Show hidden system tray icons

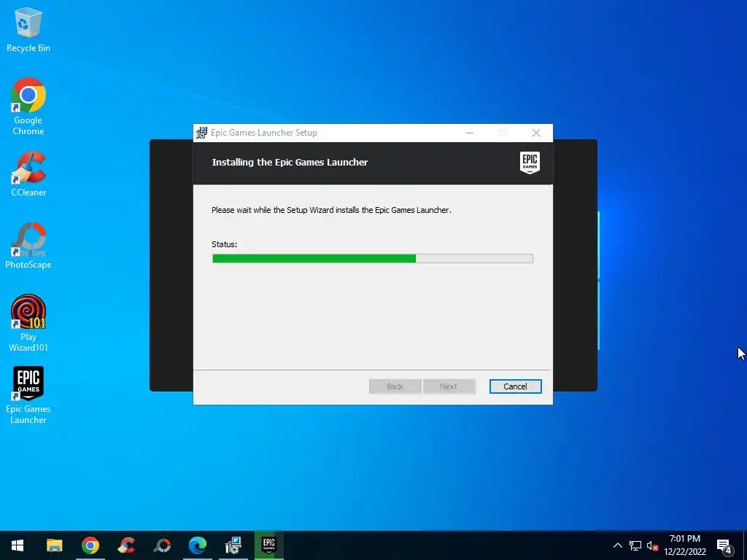coord(617,545)
